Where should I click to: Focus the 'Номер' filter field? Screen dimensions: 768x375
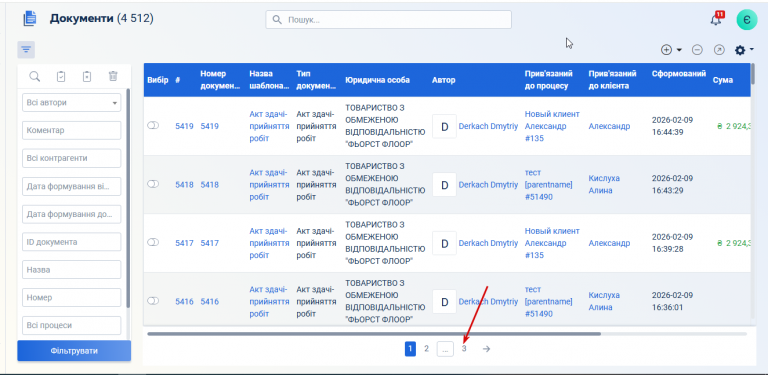72,298
